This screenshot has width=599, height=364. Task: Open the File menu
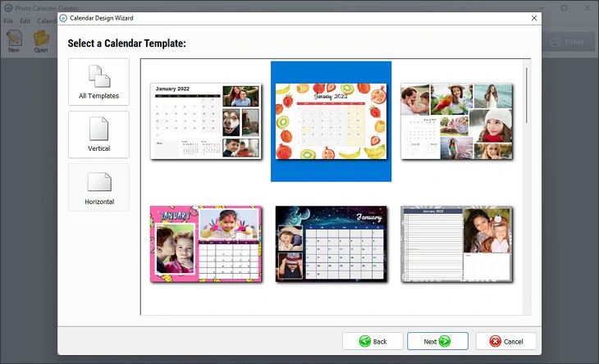click(x=9, y=20)
